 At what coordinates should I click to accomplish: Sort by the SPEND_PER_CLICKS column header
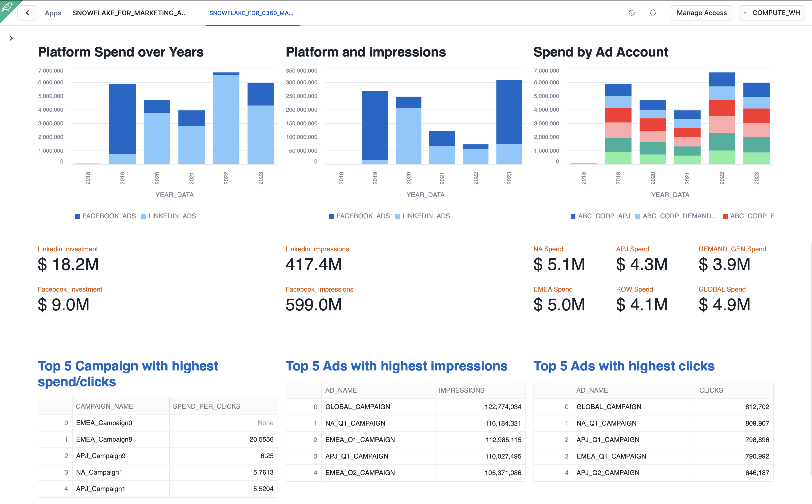pos(206,406)
